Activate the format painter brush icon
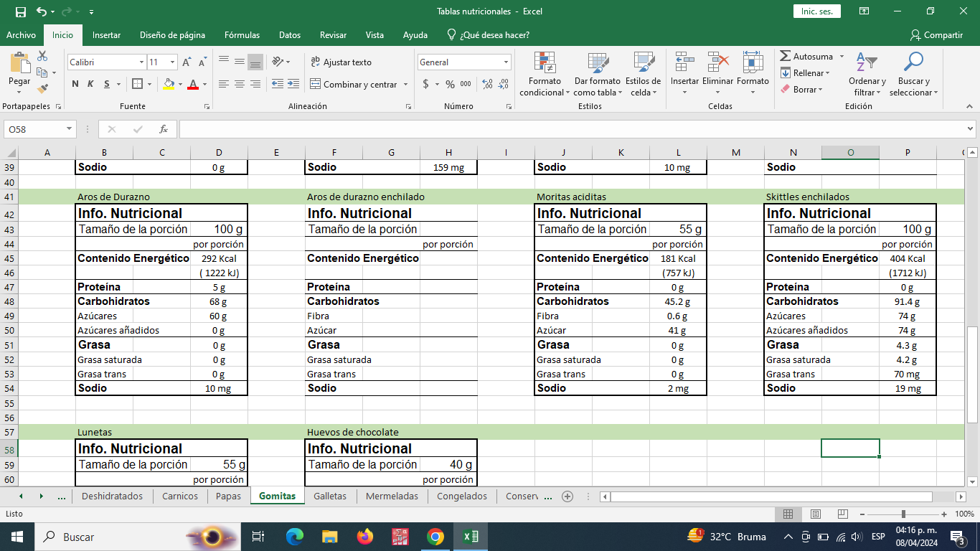Screen dimensions: 980x551 42,89
